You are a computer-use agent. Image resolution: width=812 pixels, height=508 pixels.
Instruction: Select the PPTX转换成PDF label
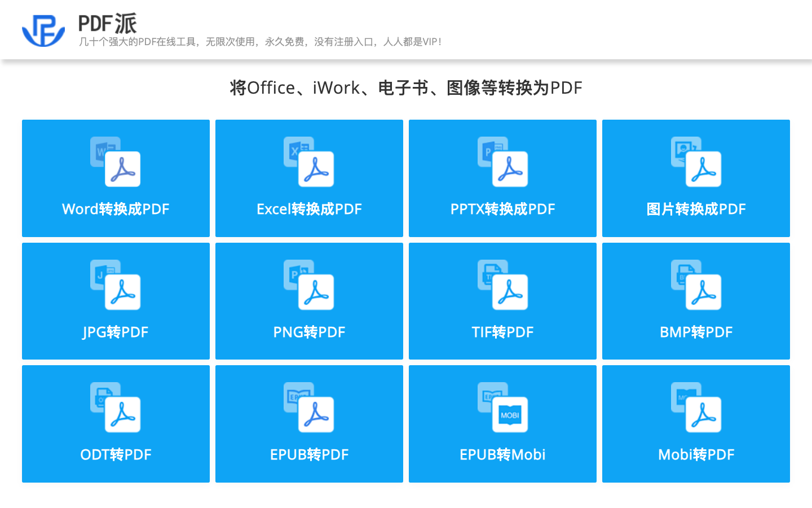[502, 209]
